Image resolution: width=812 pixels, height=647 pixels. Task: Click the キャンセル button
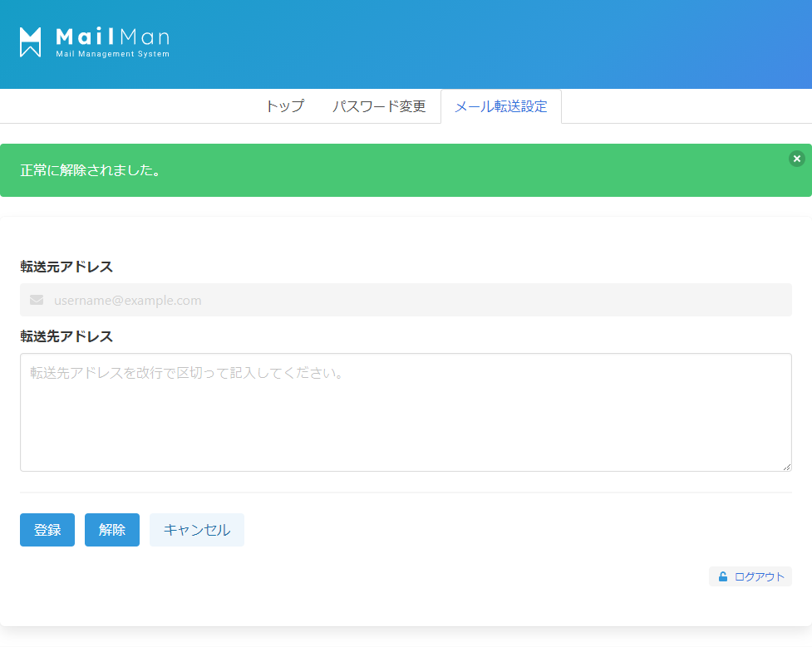coord(197,530)
